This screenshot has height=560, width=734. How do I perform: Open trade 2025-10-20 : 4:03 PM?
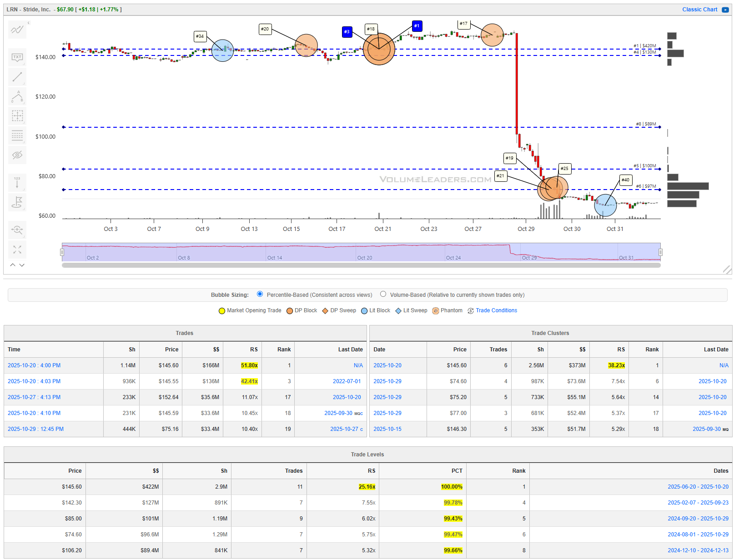pyautogui.click(x=34, y=381)
